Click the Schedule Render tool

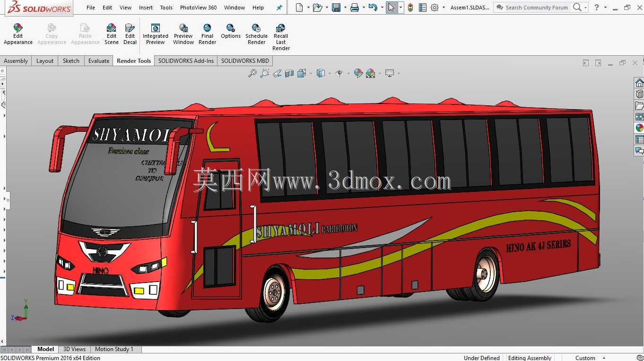(256, 34)
